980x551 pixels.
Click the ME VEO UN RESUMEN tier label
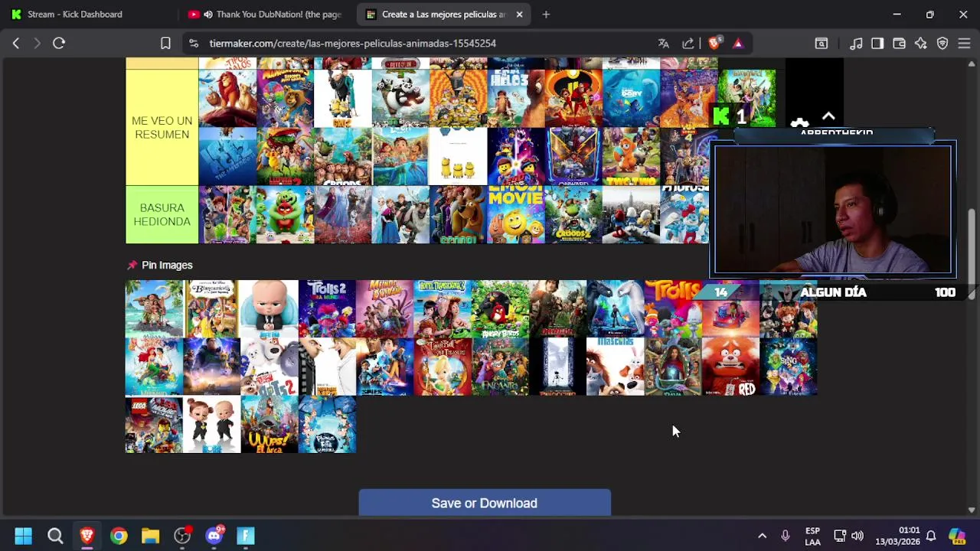(162, 127)
